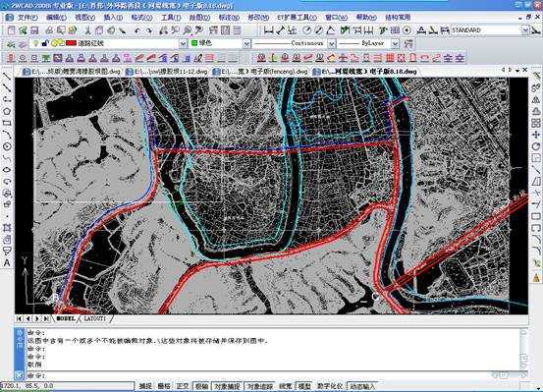Click the Save icon in the standard toolbar

[34, 30]
